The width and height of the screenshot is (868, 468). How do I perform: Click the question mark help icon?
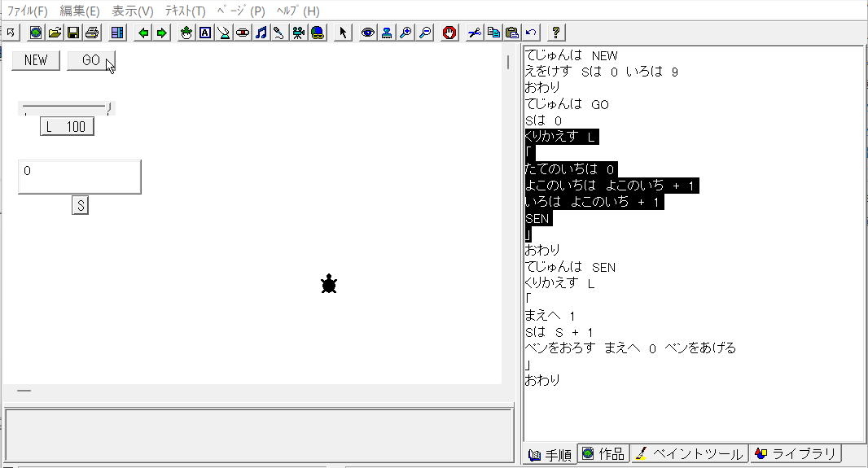coord(556,33)
